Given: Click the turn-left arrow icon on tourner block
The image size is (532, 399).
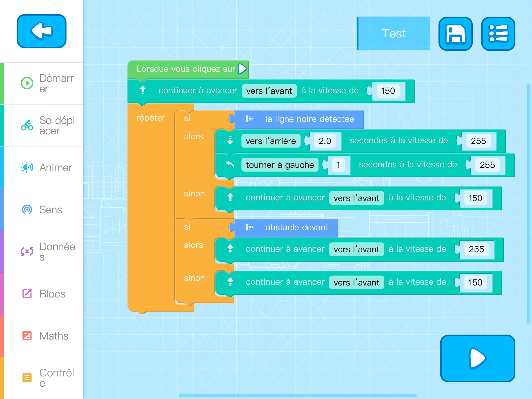Looking at the screenshot, I should pos(230,165).
